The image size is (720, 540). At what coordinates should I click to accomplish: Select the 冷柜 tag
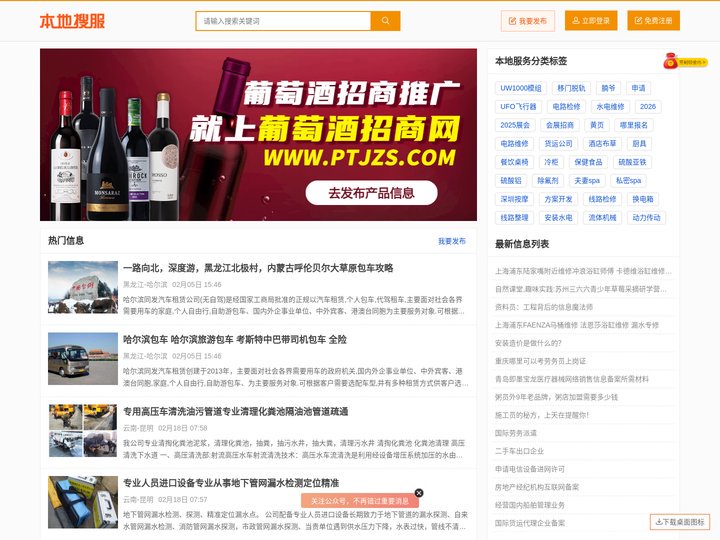point(551,162)
